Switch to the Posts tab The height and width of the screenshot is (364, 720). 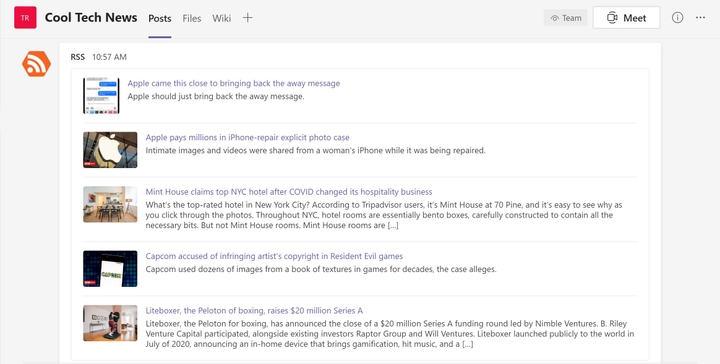tap(160, 18)
